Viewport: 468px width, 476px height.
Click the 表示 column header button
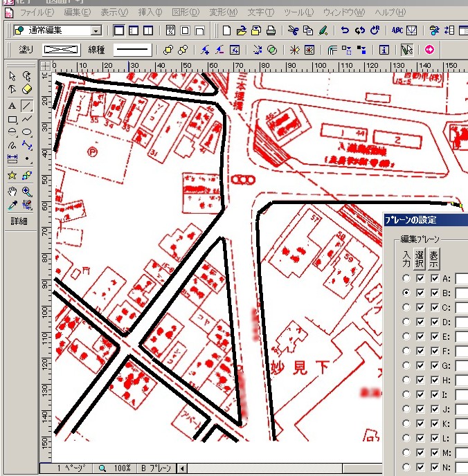coord(433,259)
